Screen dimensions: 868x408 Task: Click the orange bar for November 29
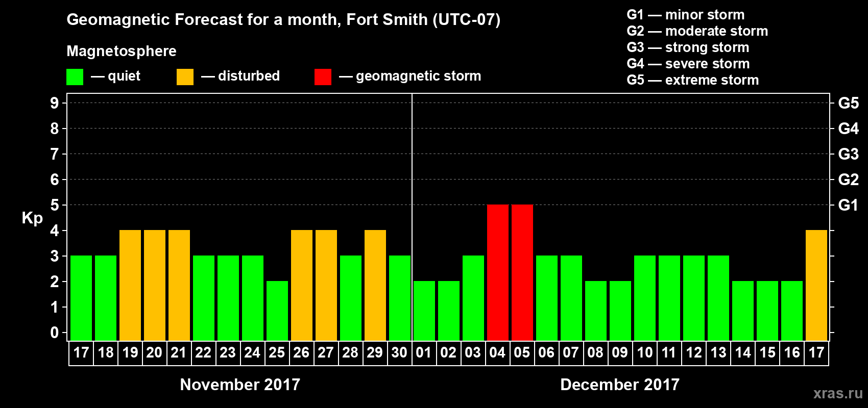point(375,285)
